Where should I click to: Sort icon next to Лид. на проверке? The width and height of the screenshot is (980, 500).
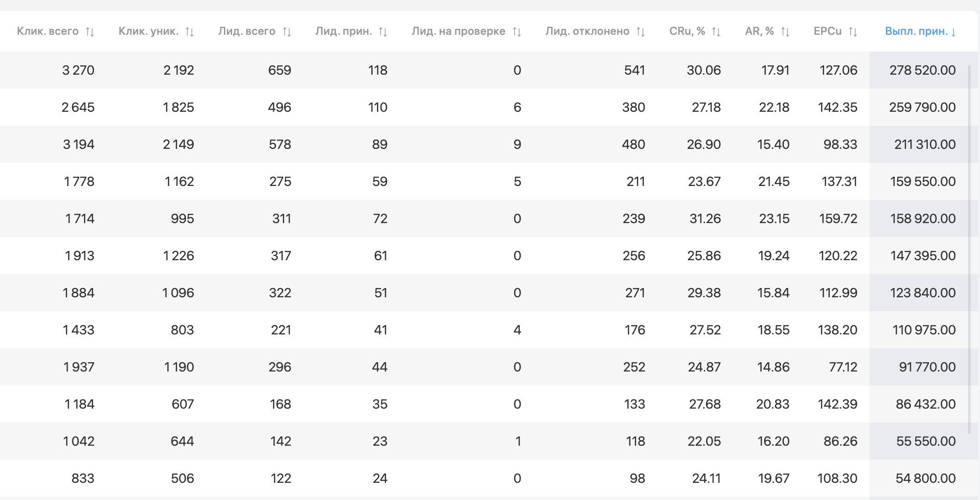coord(517,32)
